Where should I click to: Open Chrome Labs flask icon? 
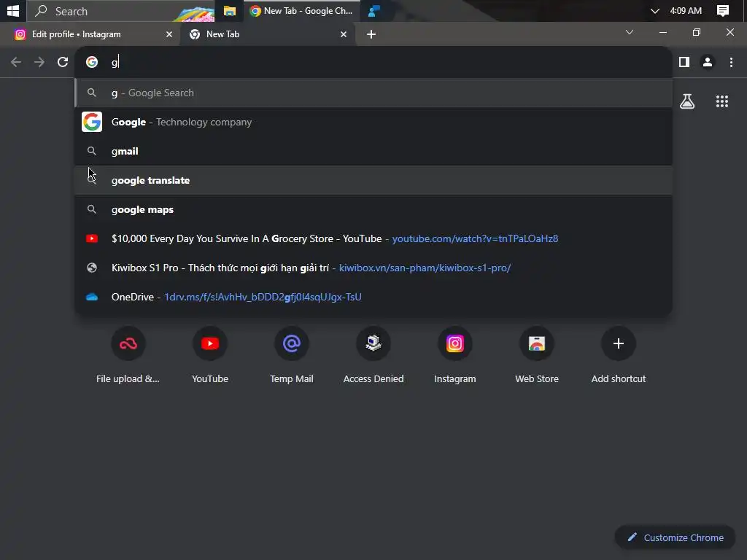pos(687,101)
